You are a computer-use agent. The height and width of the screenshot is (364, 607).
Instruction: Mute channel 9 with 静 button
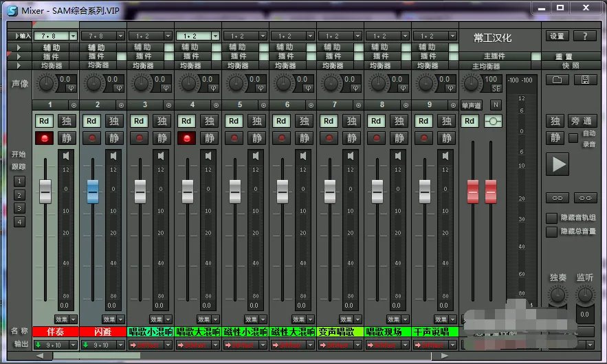[446, 138]
